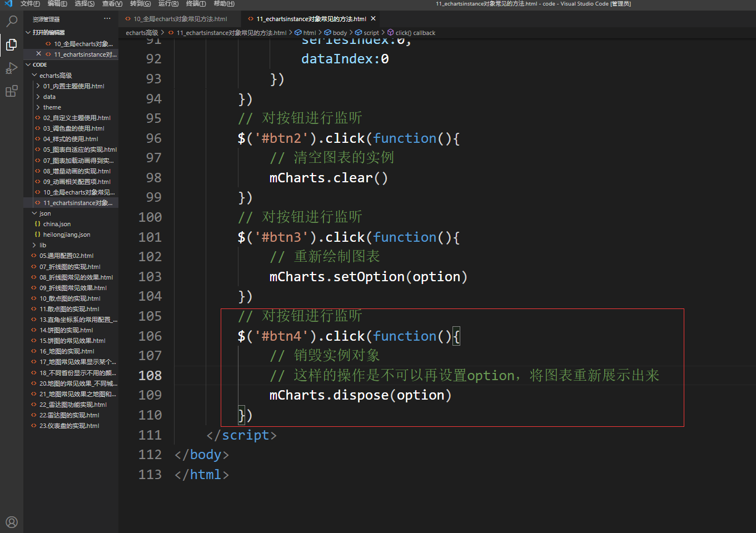Open 07_折线图的实现.html file
This screenshot has width=756, height=533.
[x=71, y=266]
